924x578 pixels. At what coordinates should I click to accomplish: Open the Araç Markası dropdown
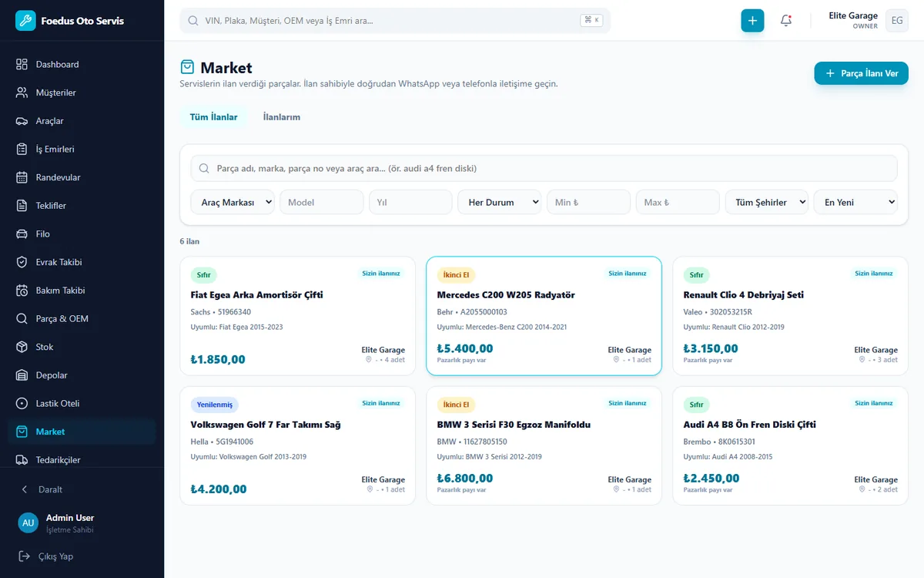(233, 203)
